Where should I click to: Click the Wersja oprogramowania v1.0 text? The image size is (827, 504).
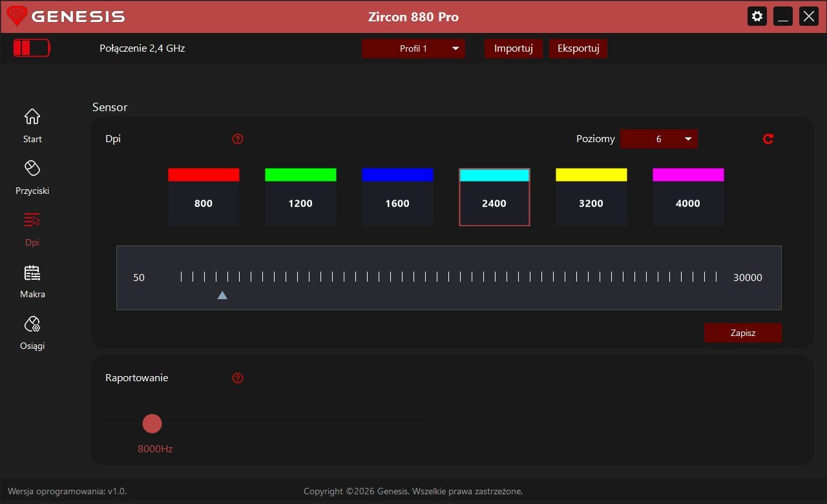point(67,491)
